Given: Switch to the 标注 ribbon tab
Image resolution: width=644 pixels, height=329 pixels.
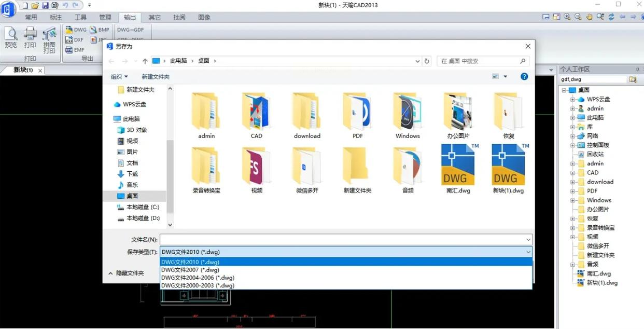Looking at the screenshot, I should click(x=55, y=17).
